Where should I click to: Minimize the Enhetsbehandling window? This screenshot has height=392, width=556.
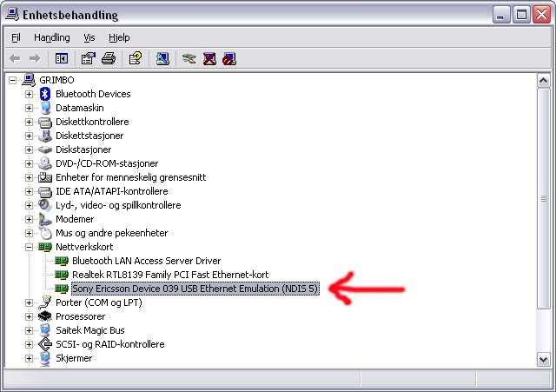(500, 15)
